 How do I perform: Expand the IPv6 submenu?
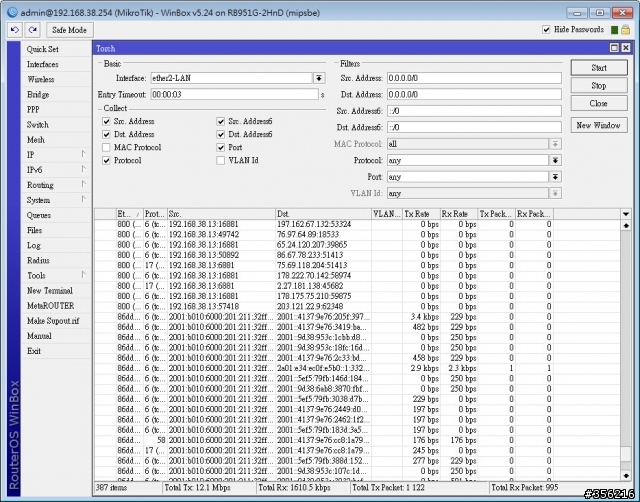(x=84, y=169)
